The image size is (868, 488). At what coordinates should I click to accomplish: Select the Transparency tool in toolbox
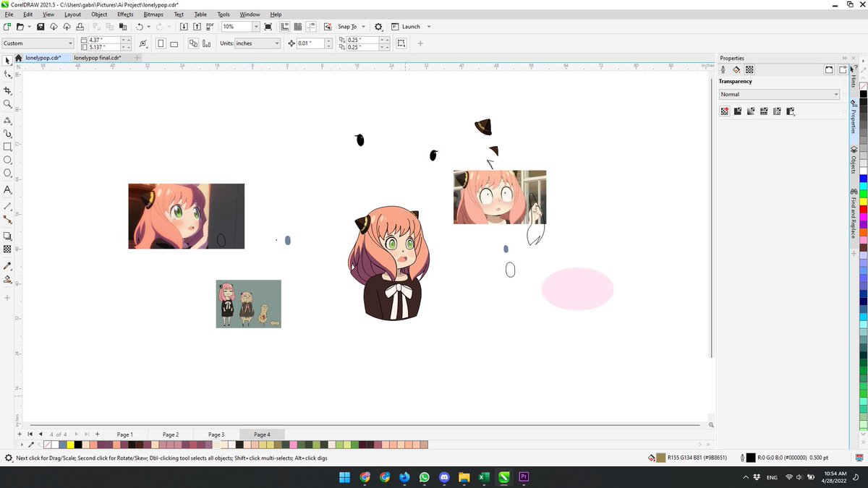[x=7, y=249]
